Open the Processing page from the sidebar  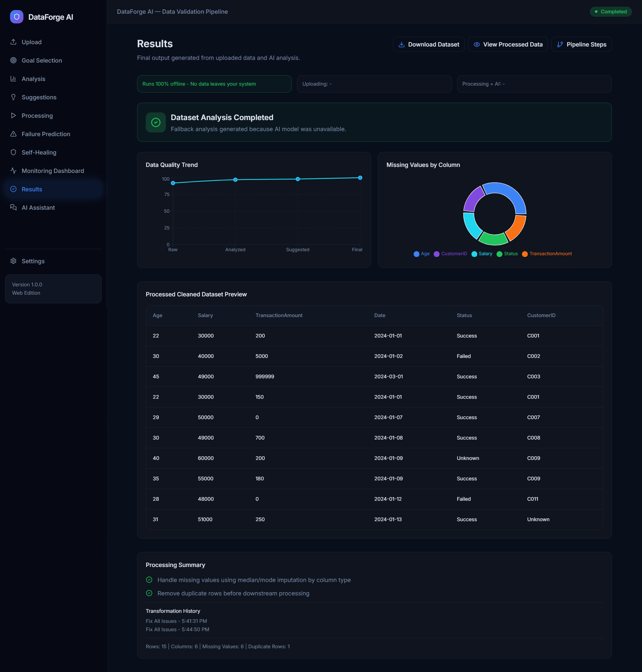click(37, 116)
